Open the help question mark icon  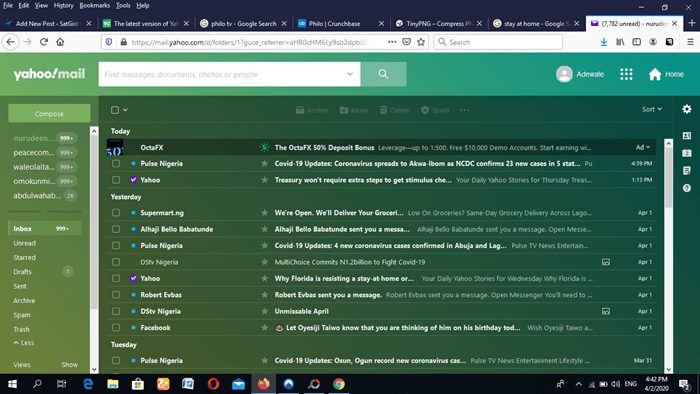687,188
